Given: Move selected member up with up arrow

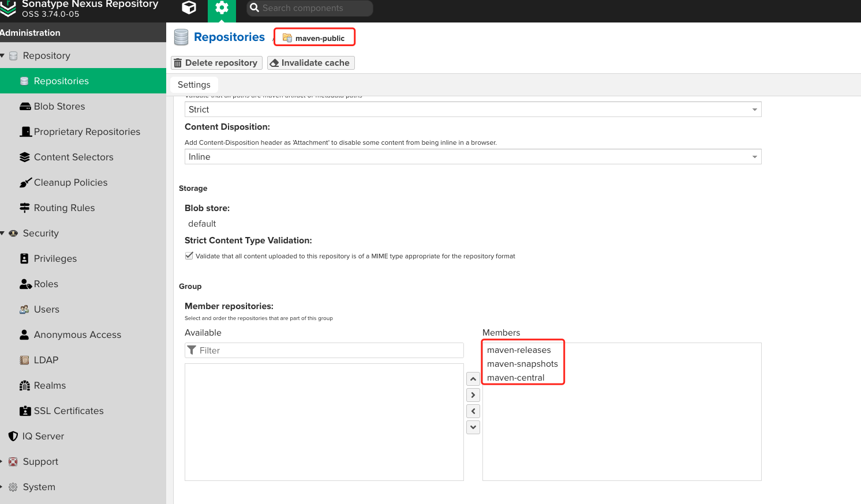Looking at the screenshot, I should coord(473,379).
